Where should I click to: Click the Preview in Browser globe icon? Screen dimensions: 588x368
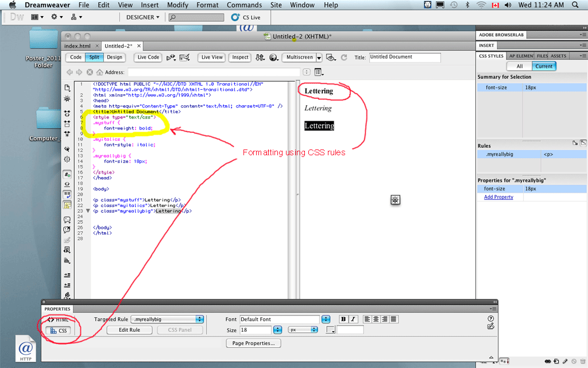tap(274, 57)
